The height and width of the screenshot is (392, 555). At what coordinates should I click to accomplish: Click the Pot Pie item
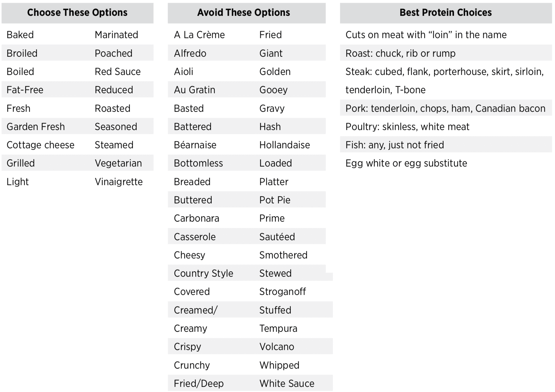(x=275, y=200)
